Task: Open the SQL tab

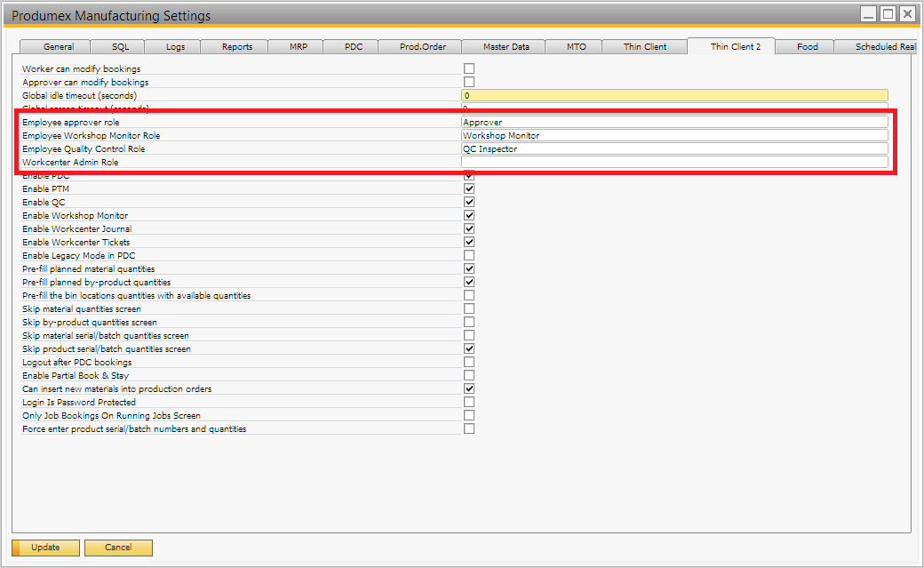Action: pyautogui.click(x=120, y=46)
